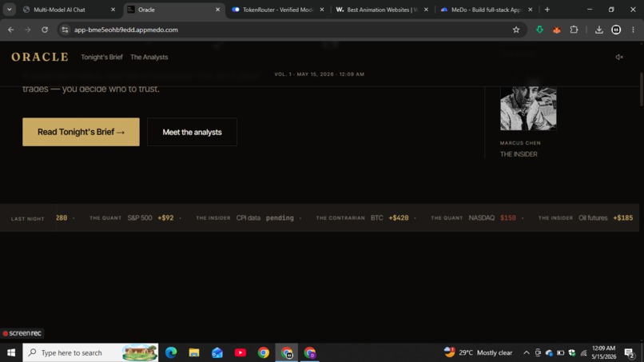This screenshot has height=362, width=644.
Task: Open Marcus Chen portrait thumbnail
Action: click(528, 108)
